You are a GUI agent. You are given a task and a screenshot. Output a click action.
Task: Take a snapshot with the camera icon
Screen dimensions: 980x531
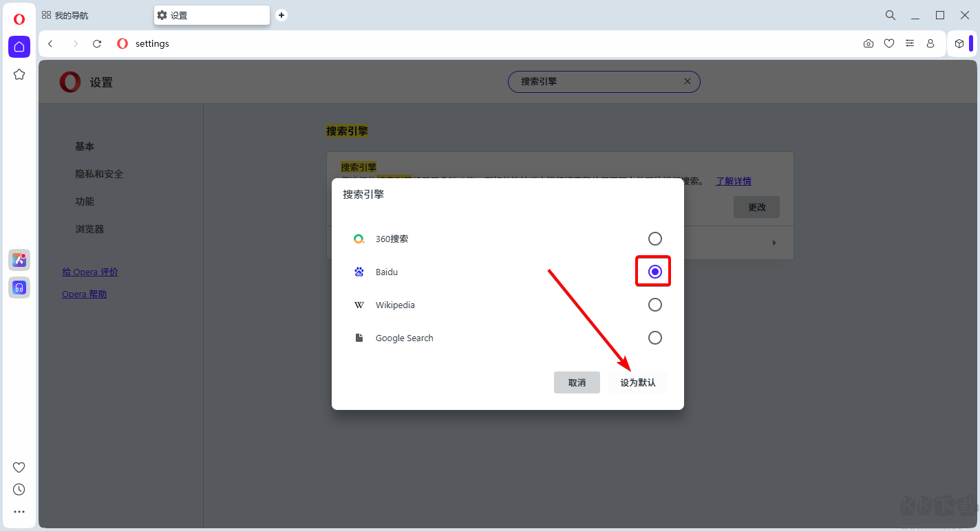pos(868,43)
